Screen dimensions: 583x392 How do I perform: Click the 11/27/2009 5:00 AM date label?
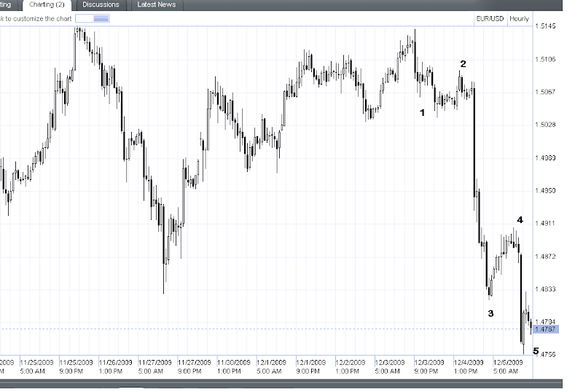point(154,366)
